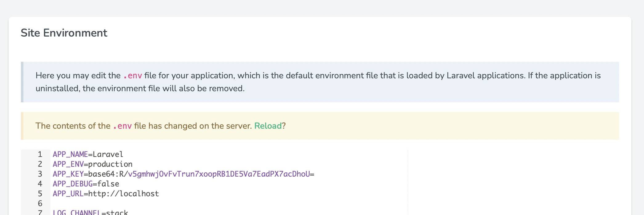This screenshot has height=215, width=644.
Task: Click .env code text in blue info banner
Action: click(133, 76)
